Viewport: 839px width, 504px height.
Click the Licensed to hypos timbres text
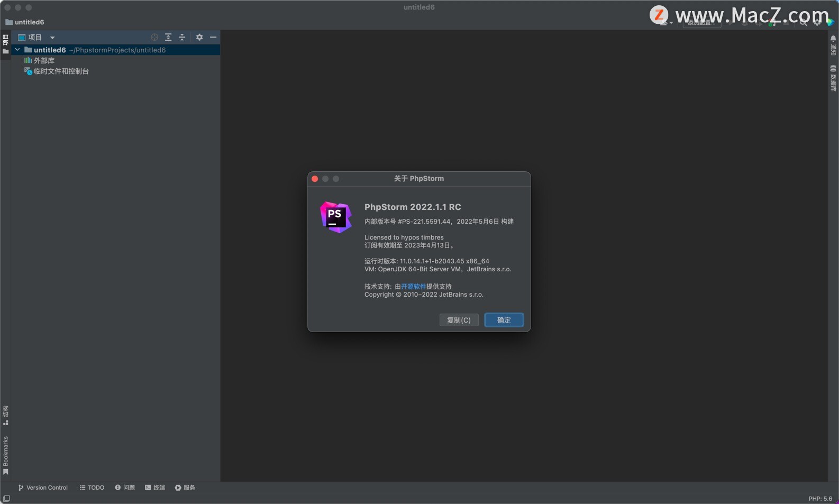[404, 237]
